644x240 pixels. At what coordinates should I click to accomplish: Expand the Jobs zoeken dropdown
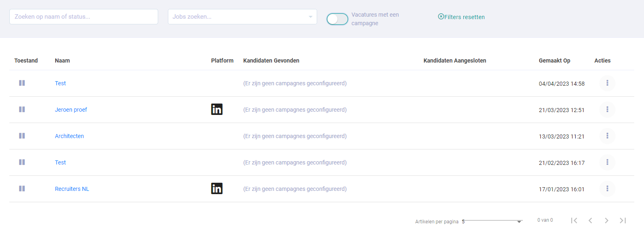coord(242,17)
